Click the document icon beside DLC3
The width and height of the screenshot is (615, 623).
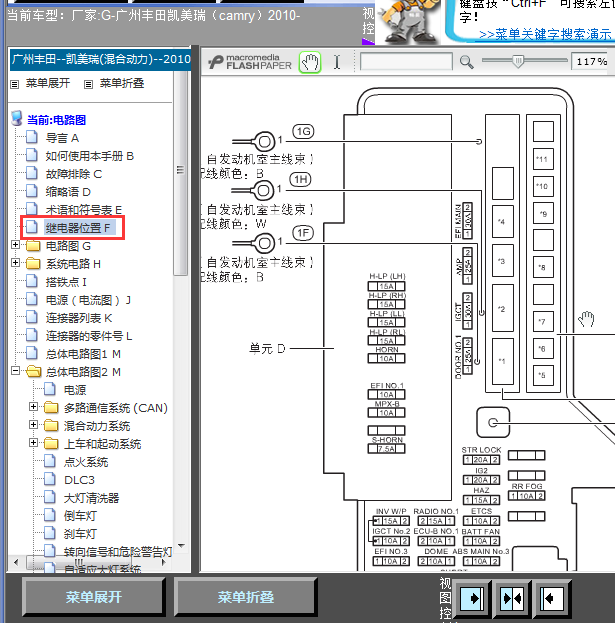coord(50,479)
